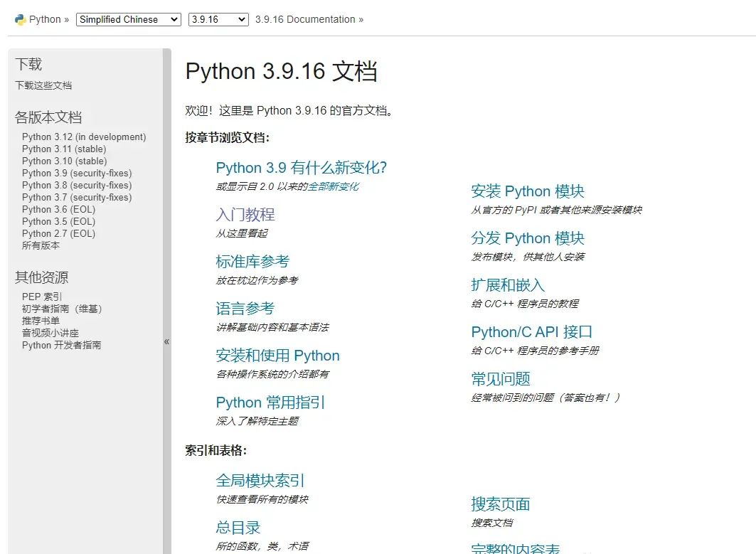Open 下载这些文档 download link
The height and width of the screenshot is (554, 756).
coord(43,85)
